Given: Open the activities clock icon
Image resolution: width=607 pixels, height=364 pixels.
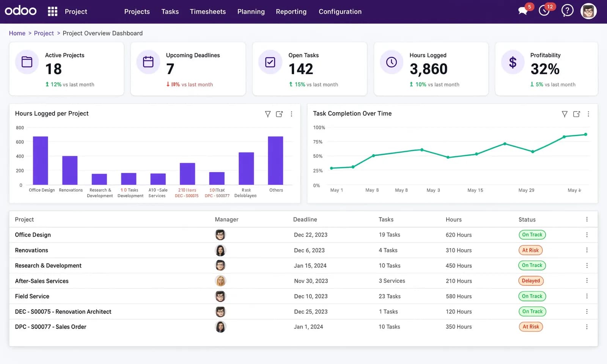Looking at the screenshot, I should pos(544,11).
